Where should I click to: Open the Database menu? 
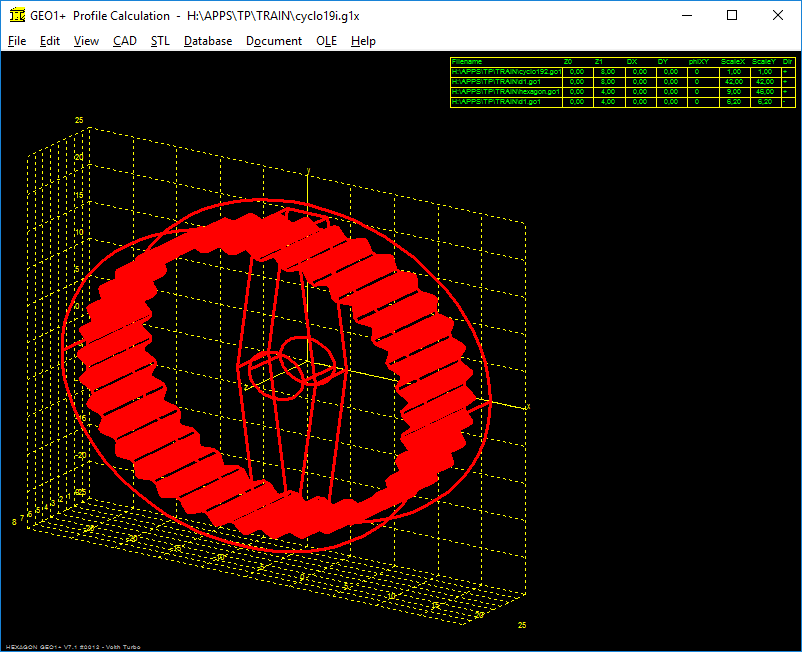(x=208, y=41)
